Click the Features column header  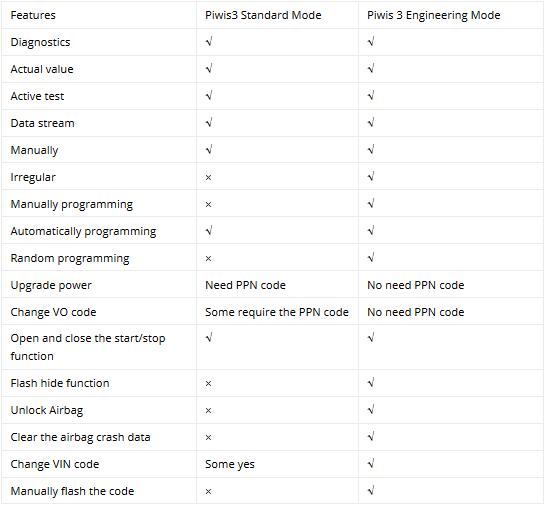pos(33,15)
